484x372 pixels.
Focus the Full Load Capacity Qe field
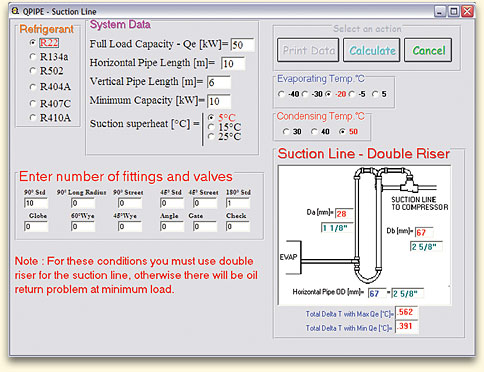click(x=242, y=45)
